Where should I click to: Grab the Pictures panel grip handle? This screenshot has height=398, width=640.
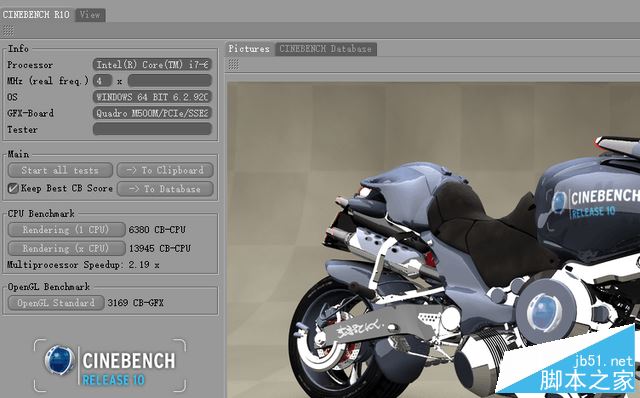233,64
